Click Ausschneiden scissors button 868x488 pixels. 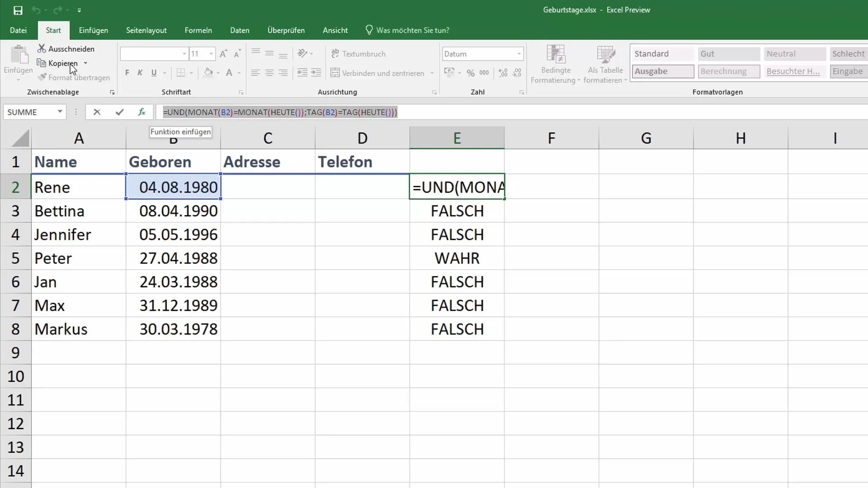click(x=66, y=49)
